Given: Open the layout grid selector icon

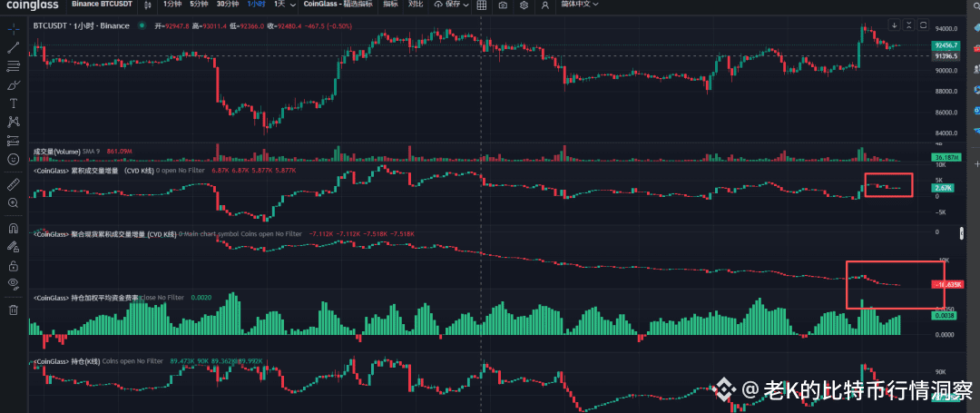Looking at the screenshot, I should [x=482, y=5].
